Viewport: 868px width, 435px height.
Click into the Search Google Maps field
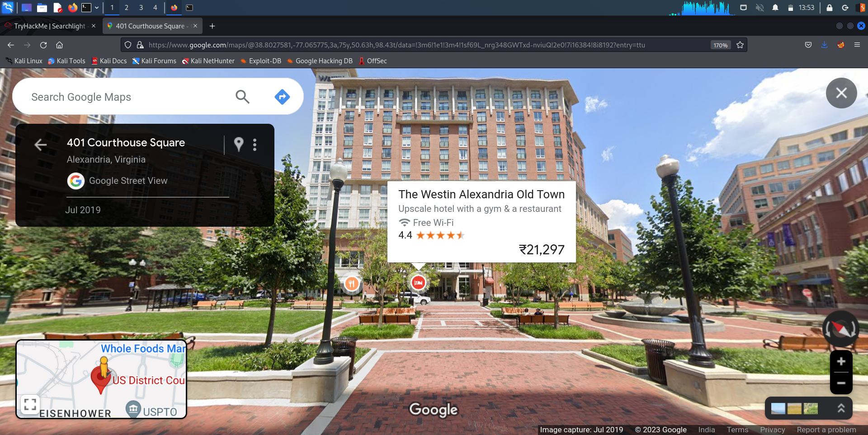click(x=127, y=97)
